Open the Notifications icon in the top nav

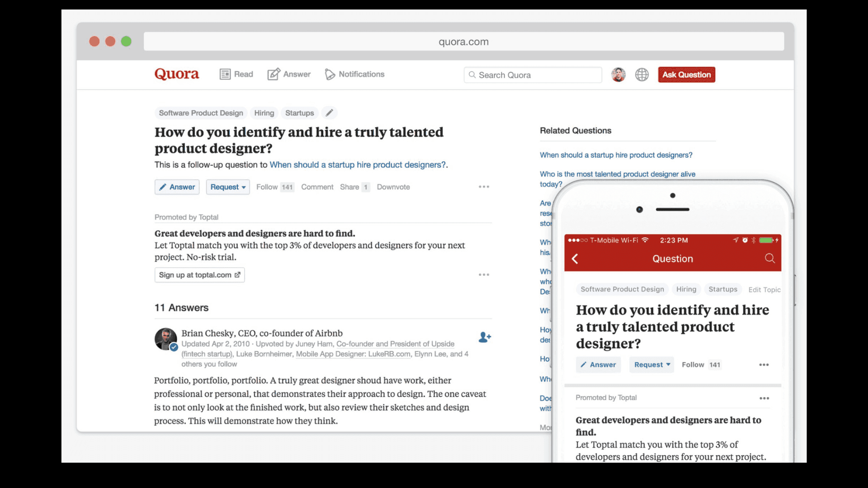(330, 74)
